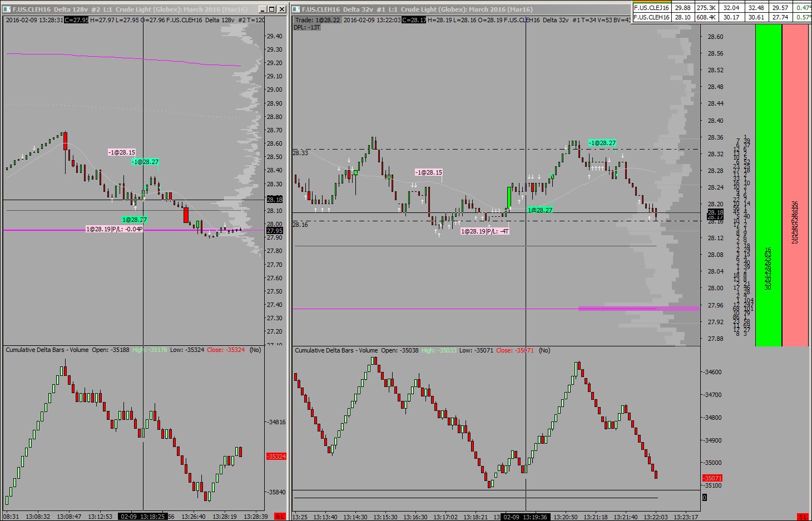Click the Cumulative Delta Bars label in 32v chart
812x521 pixels.
click(336, 350)
